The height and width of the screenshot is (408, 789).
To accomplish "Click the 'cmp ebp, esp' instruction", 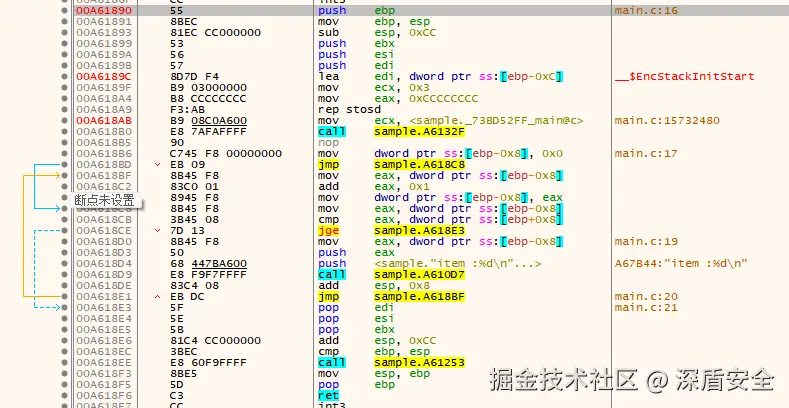I will pos(374,352).
